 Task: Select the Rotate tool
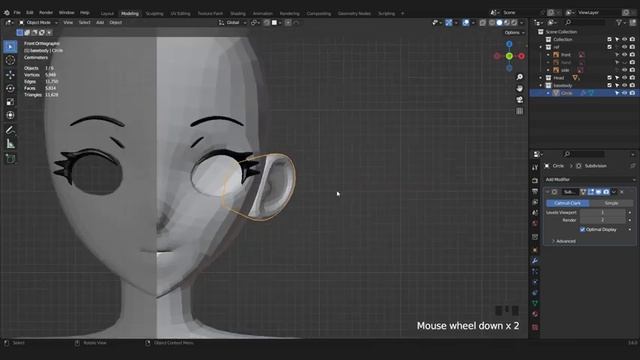pos(10,88)
